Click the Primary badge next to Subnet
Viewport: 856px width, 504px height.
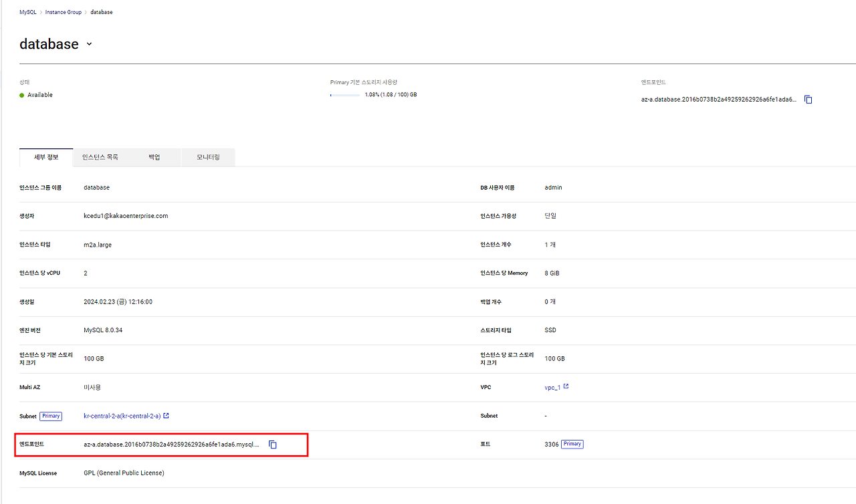coord(51,416)
